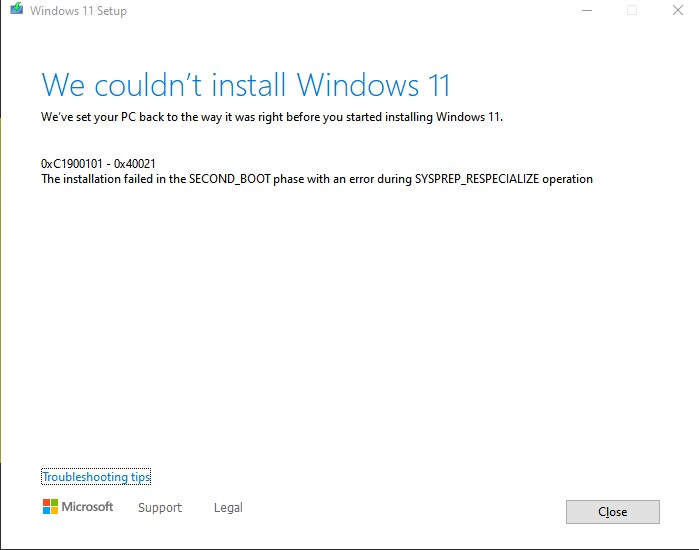The image size is (699, 550).
Task: Open the Support link
Action: click(160, 508)
